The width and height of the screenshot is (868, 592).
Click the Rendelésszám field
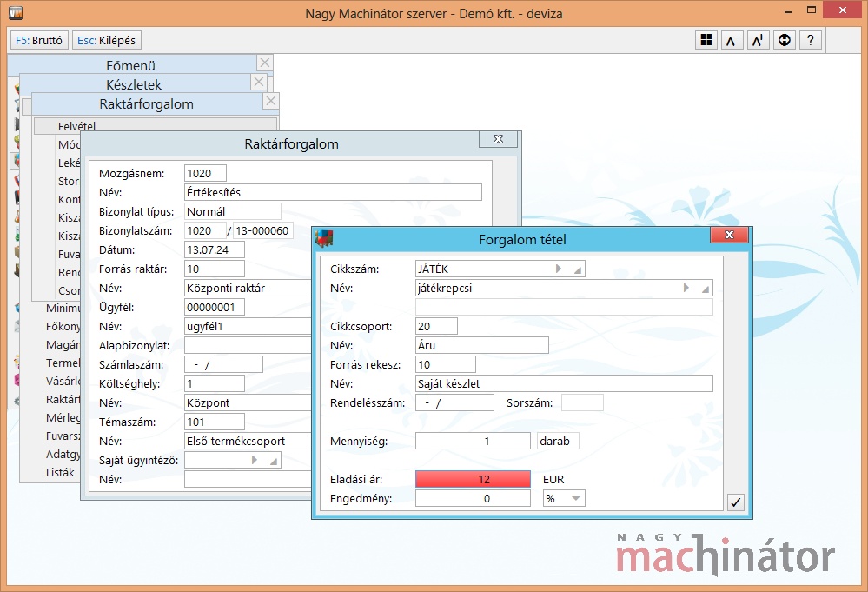454,402
